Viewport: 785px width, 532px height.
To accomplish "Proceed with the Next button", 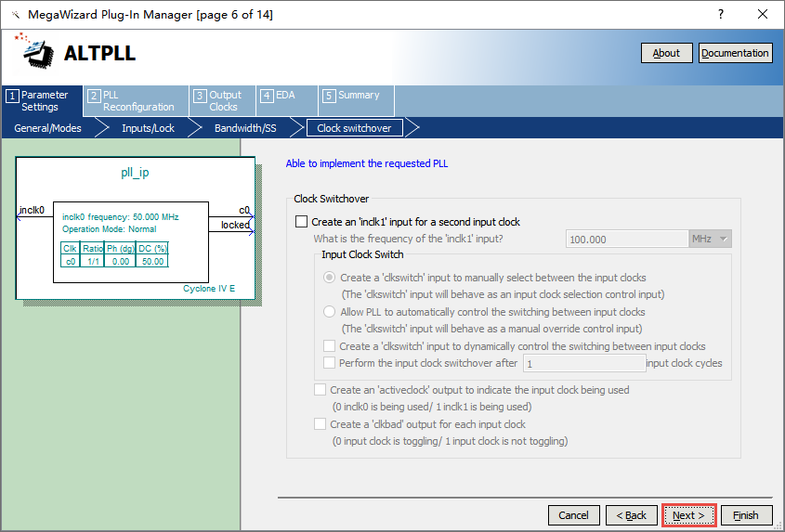I will tap(689, 515).
